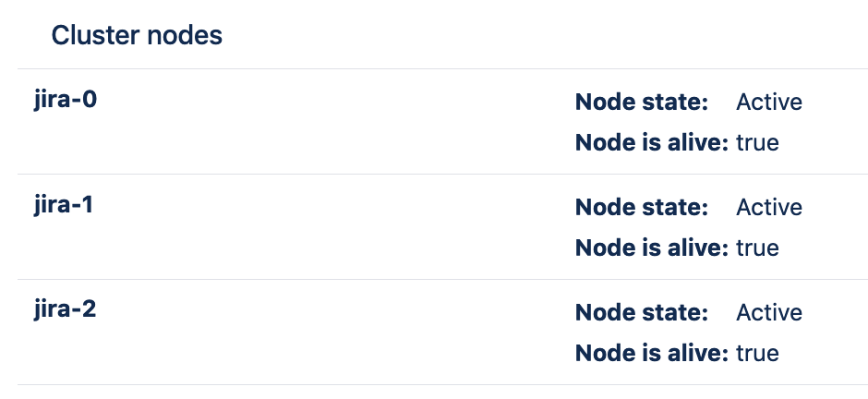
Task: Click the Node is alive label for jira-2
Action: [652, 354]
